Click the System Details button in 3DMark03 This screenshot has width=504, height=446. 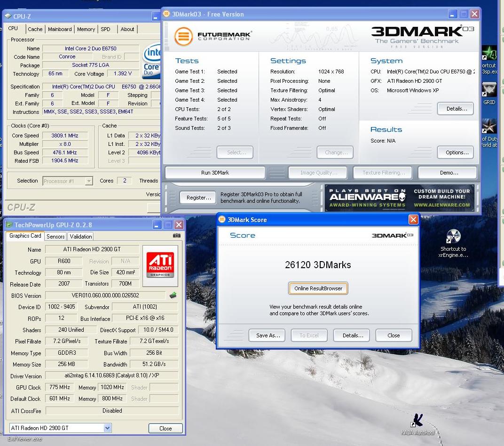coord(456,109)
